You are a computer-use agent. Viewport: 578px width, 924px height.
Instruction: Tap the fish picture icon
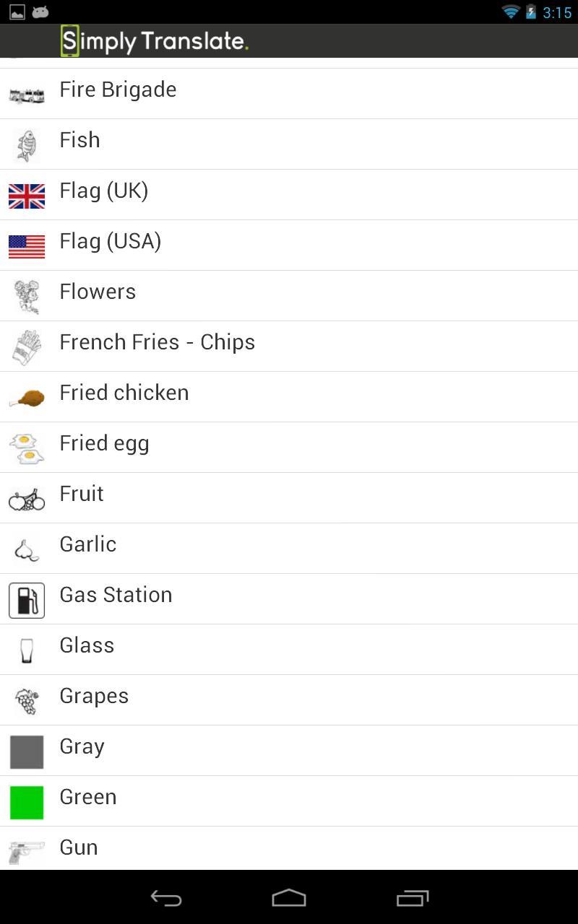click(27, 145)
